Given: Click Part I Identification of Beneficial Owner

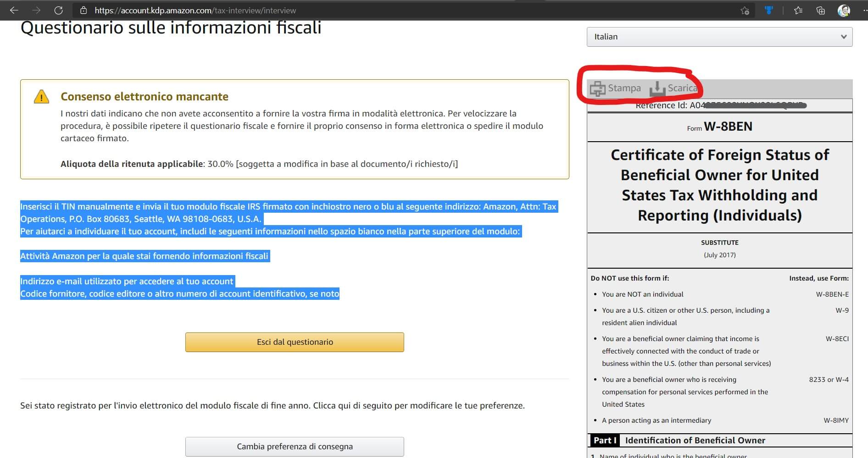Looking at the screenshot, I should click(695, 440).
